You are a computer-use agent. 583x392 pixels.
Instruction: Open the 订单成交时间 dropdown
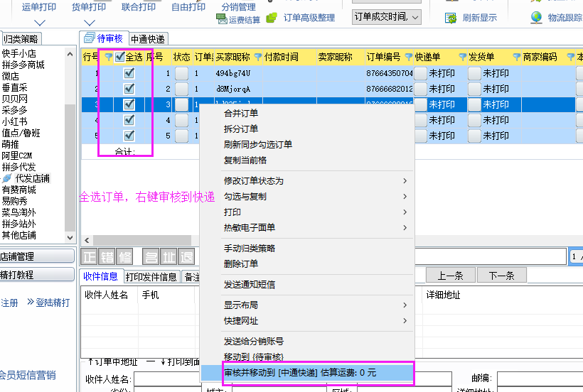pos(387,17)
